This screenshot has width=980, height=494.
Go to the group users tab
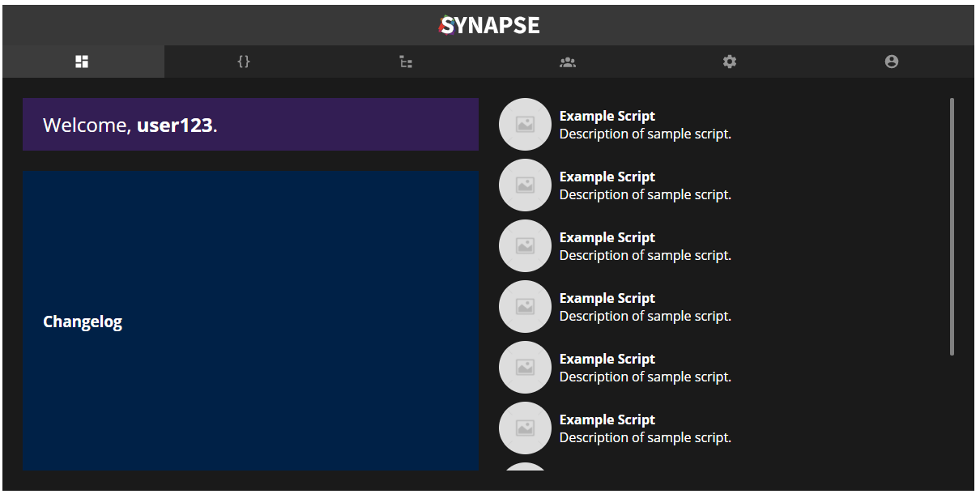pyautogui.click(x=568, y=62)
